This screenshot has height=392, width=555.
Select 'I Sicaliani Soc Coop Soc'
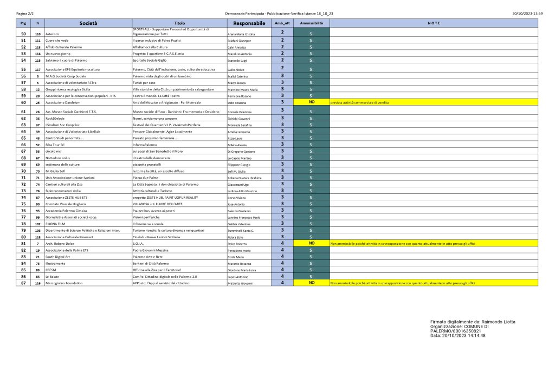[x=88, y=125]
